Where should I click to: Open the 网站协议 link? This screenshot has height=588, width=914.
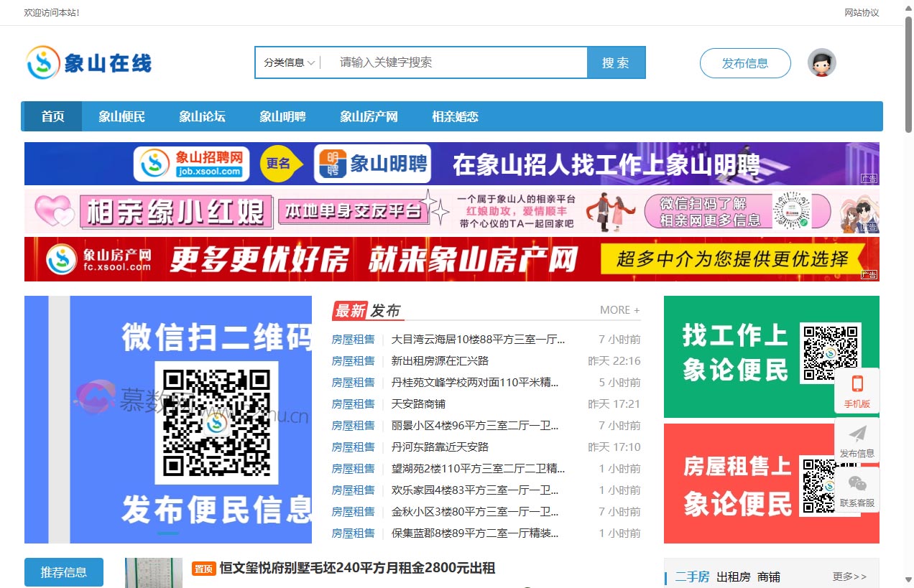pos(862,13)
